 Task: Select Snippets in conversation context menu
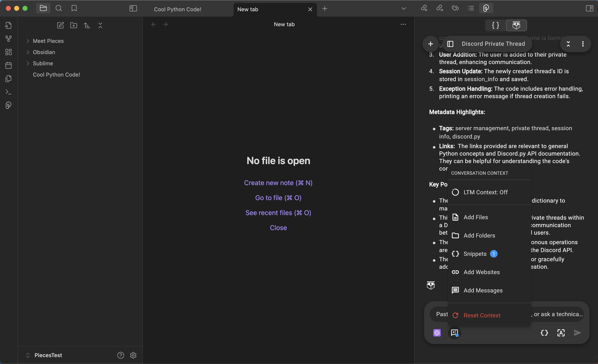[x=490, y=254]
